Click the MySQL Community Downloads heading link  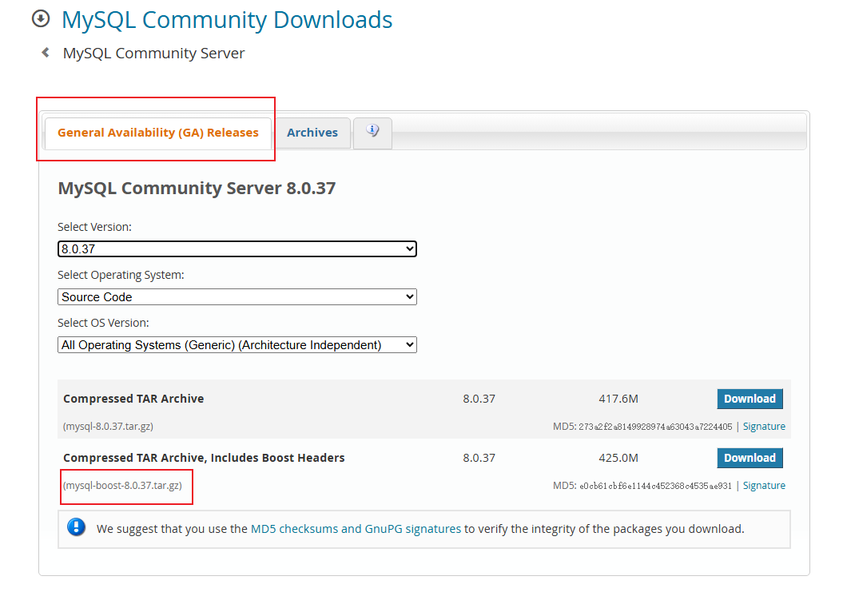(x=227, y=19)
